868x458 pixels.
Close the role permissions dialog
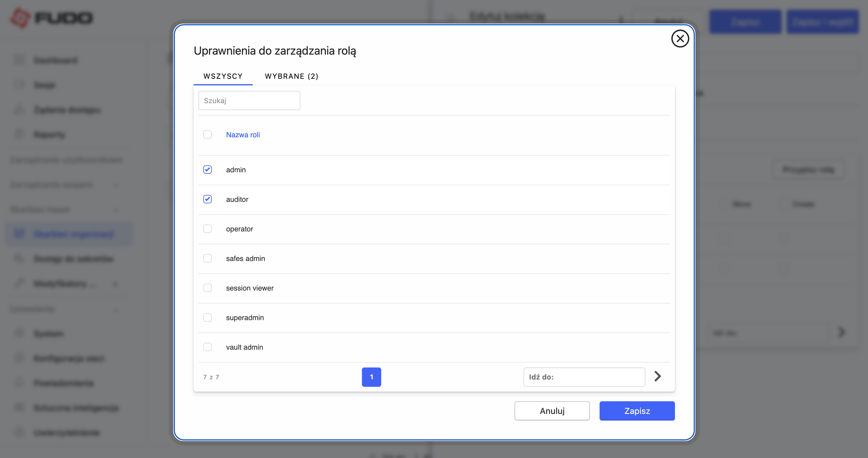pos(680,39)
